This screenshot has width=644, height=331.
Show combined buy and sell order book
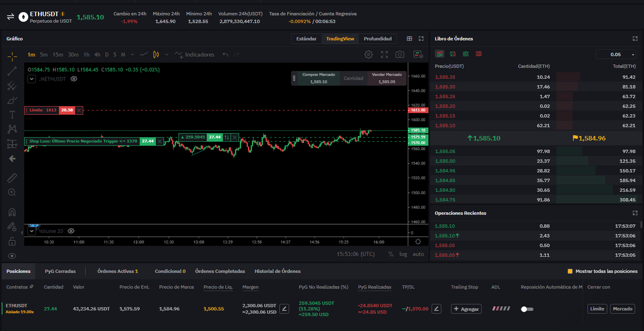click(440, 54)
